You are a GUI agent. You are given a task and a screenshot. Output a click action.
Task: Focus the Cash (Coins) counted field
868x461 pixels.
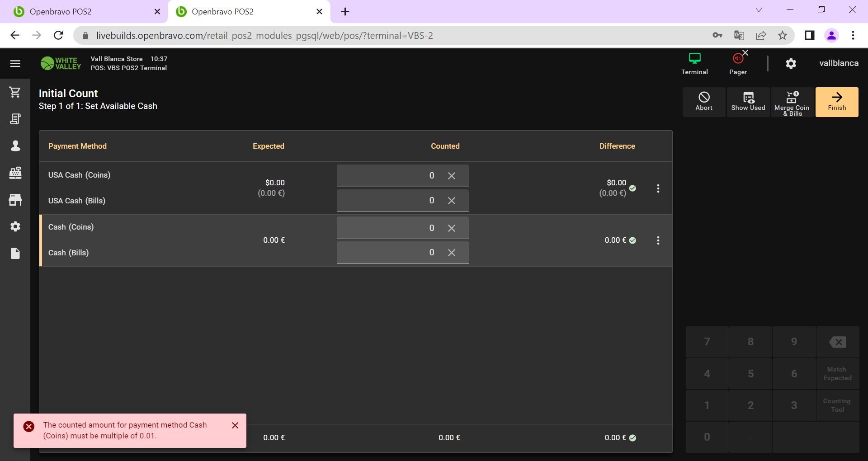tap(402, 228)
